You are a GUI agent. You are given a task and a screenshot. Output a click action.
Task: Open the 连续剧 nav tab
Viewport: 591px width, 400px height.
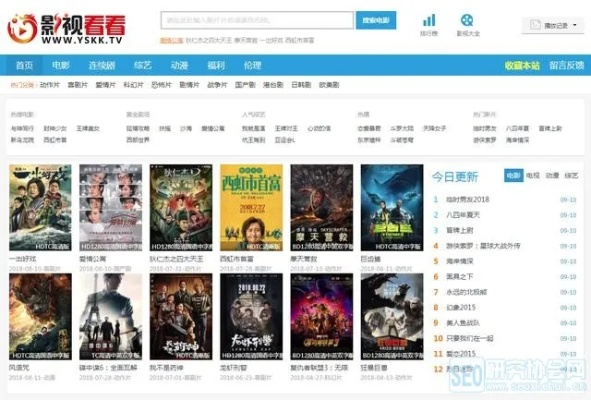point(102,65)
